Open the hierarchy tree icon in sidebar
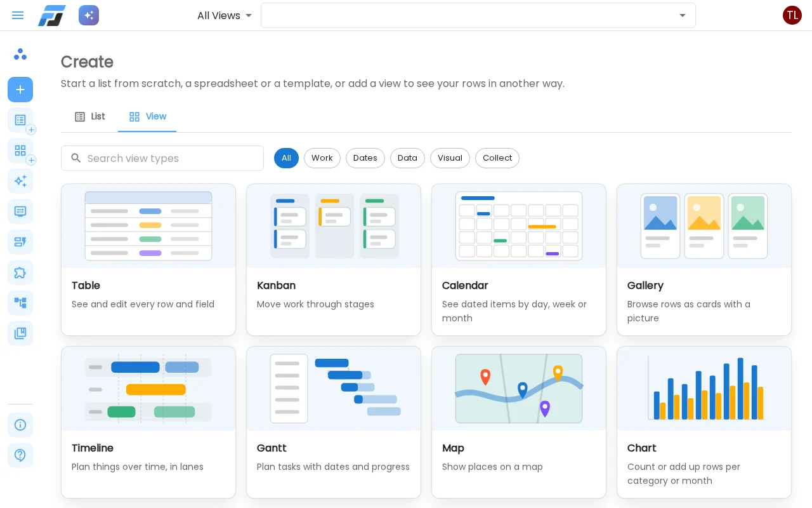The image size is (812, 508). pos(20,303)
